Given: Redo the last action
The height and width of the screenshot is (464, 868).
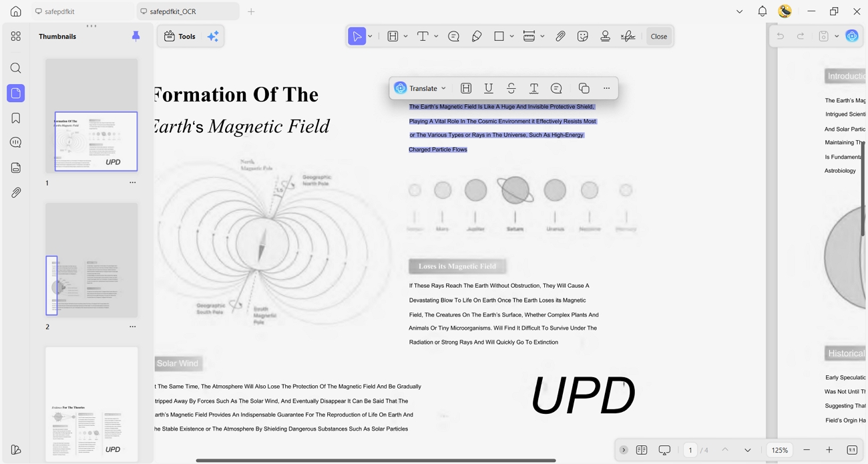Looking at the screenshot, I should tap(801, 37).
